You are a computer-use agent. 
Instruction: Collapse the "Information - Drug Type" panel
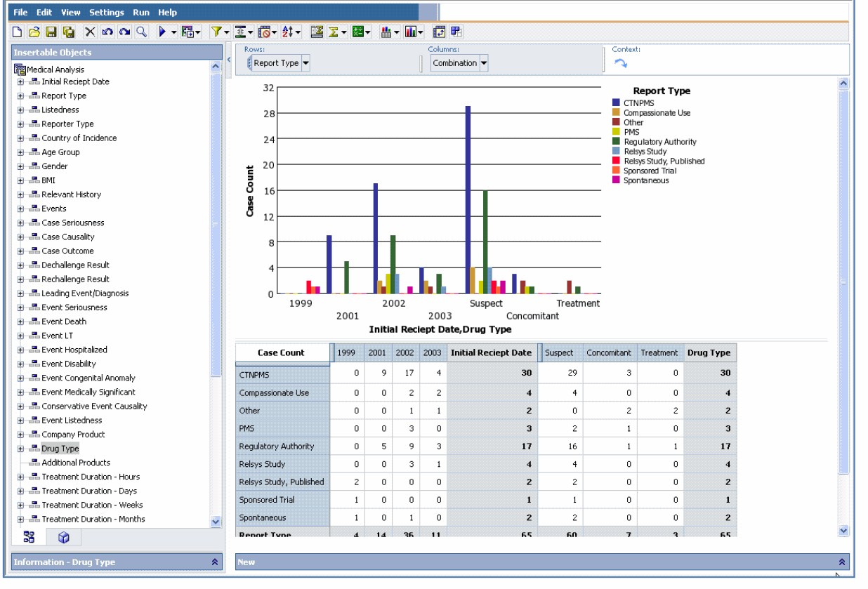pos(215,562)
